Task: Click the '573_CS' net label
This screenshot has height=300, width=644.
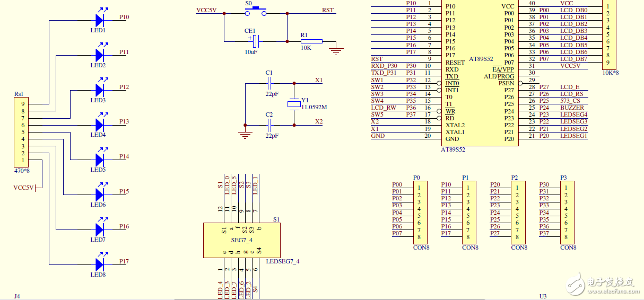Action: click(569, 101)
